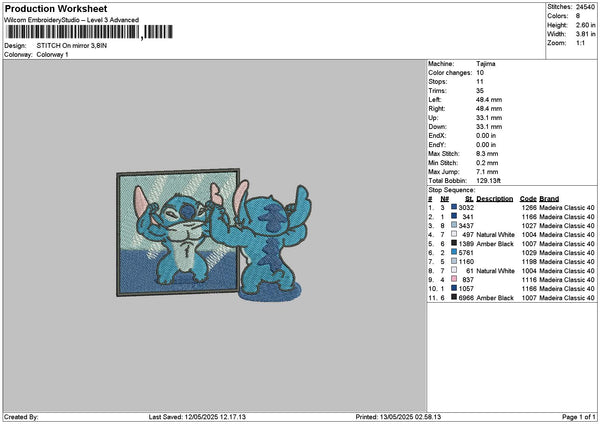Click stitch count "5761" in row 6
Image resolution: width=600 pixels, height=424 pixels.
(466, 253)
